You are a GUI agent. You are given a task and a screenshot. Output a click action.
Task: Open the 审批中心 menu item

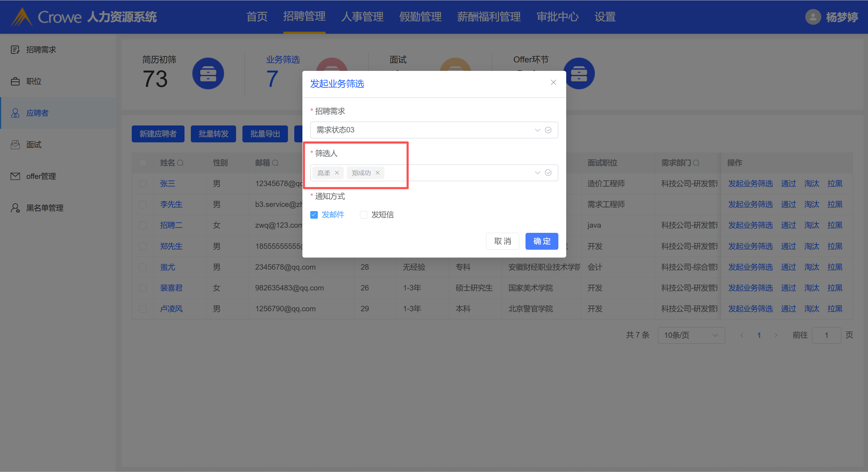coord(557,17)
